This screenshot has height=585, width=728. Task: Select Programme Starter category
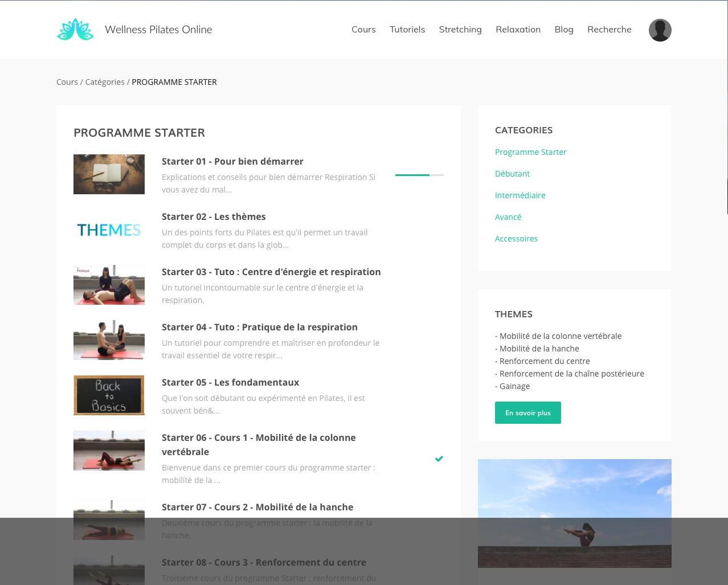(530, 152)
